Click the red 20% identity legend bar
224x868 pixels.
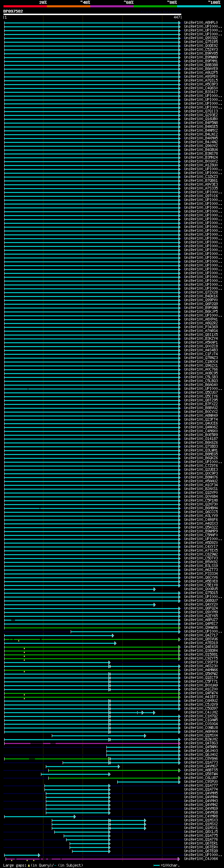coord(25,6)
